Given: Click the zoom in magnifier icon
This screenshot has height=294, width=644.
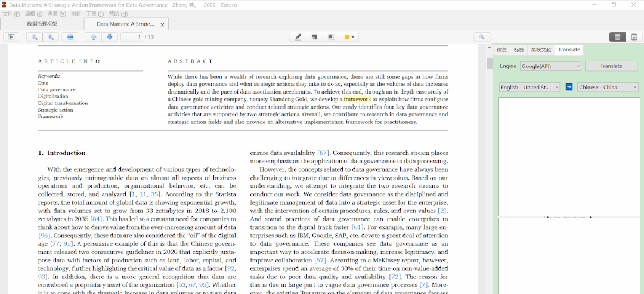Looking at the screenshot, I should 51,37.
